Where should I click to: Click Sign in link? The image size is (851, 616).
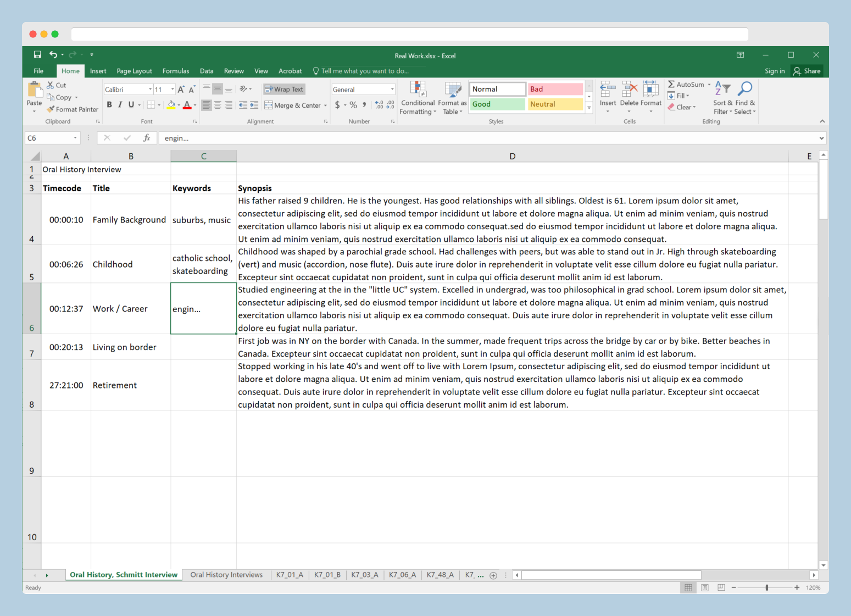[774, 71]
